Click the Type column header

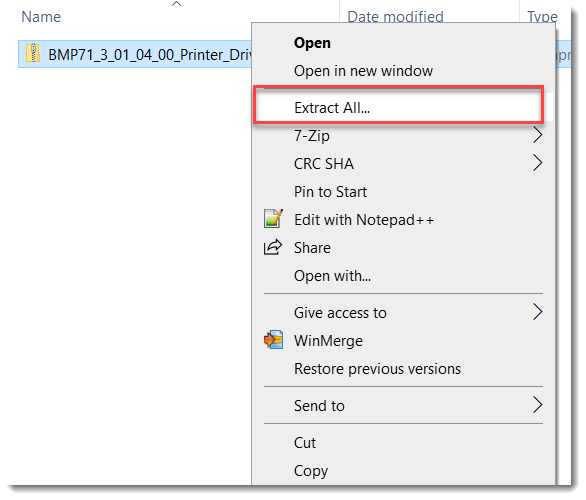click(542, 17)
